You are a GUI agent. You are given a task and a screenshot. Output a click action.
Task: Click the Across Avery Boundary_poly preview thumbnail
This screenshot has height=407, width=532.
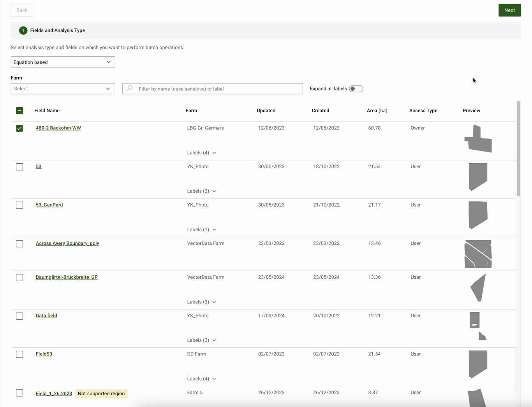478,254
